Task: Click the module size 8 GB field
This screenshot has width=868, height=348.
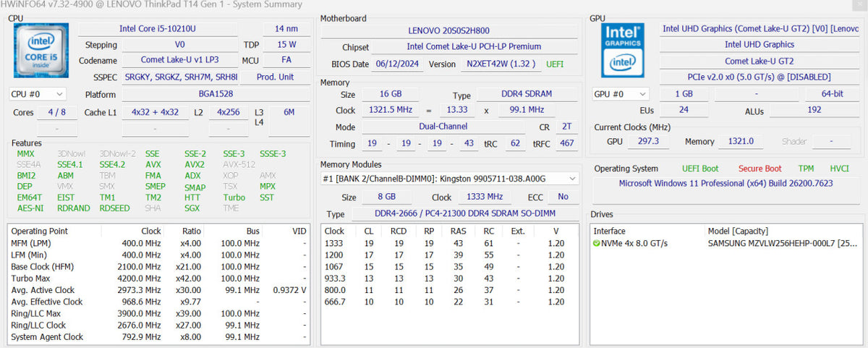Action: tap(388, 197)
